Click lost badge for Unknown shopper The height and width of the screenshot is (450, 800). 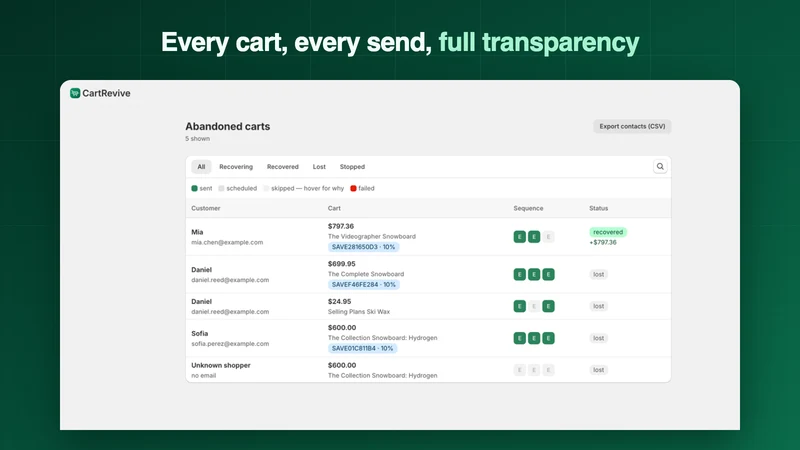click(598, 370)
